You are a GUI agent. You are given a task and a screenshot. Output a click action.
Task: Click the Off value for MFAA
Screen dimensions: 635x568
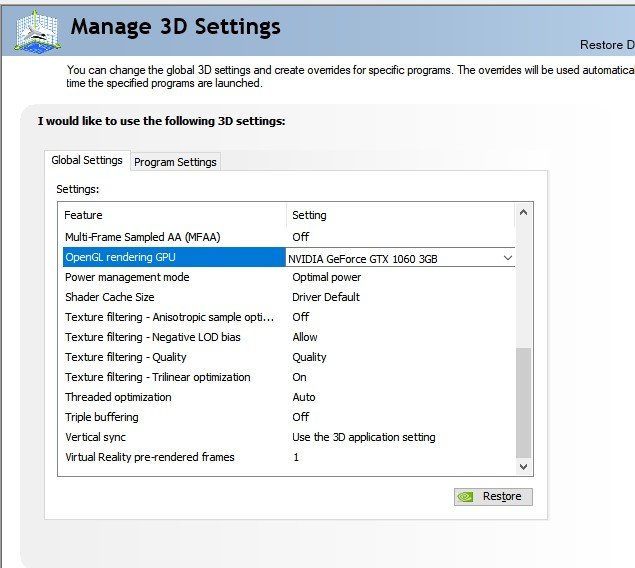coord(300,237)
